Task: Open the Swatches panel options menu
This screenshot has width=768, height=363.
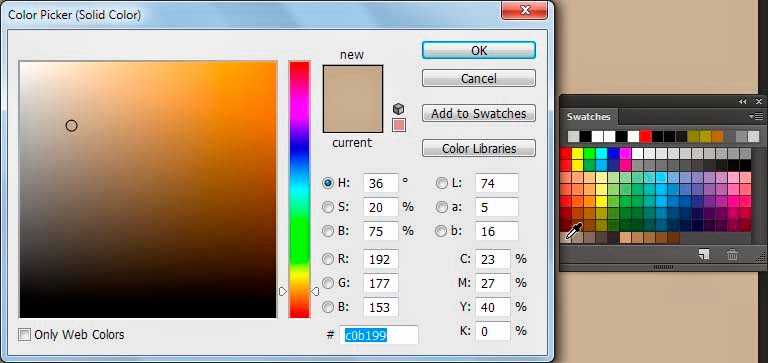Action: coord(756,117)
